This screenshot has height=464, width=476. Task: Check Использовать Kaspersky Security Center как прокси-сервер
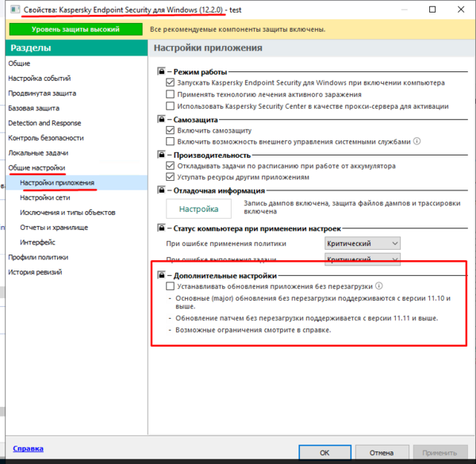coord(170,106)
